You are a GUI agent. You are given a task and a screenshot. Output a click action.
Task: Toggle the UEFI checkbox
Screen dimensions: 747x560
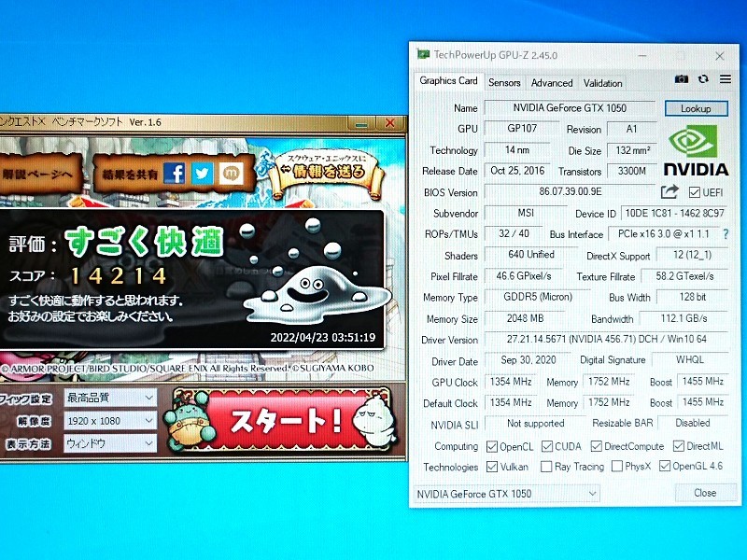pyautogui.click(x=694, y=192)
